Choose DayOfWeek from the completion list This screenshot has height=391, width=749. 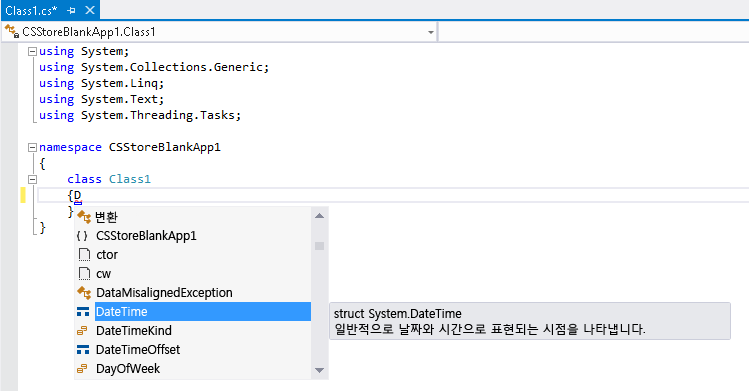pyautogui.click(x=193, y=369)
